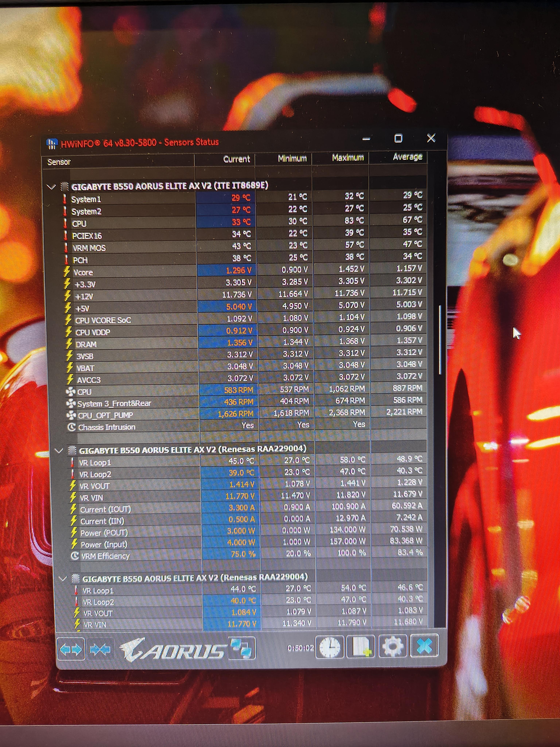Collapse the ITE IT8689E sensor group
The image size is (560, 747).
51,187
